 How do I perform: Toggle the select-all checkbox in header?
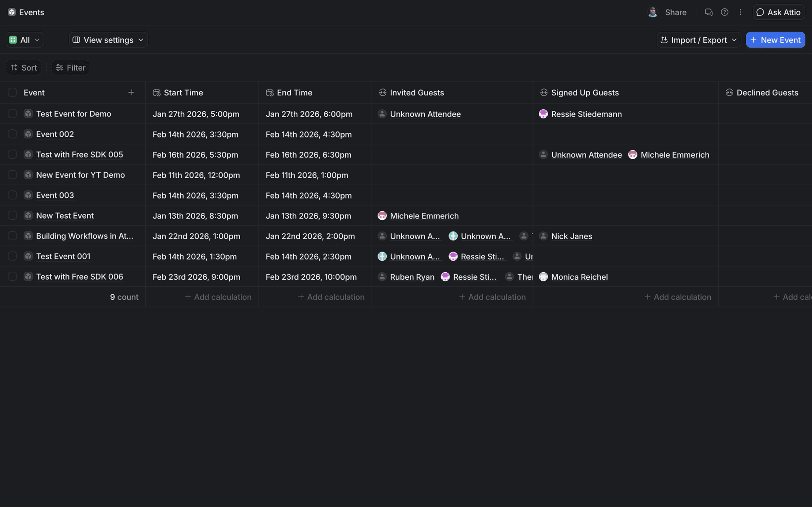pos(12,92)
